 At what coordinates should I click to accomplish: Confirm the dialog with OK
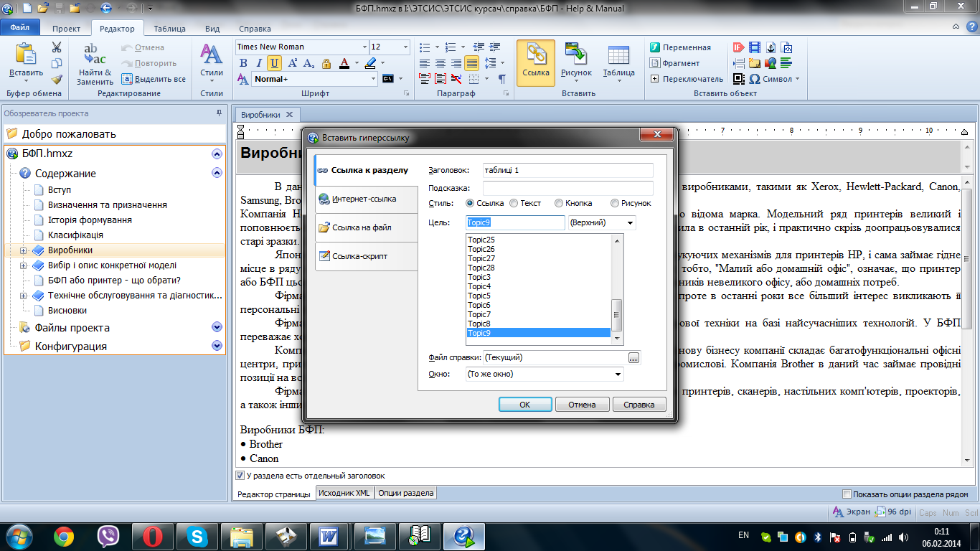pyautogui.click(x=525, y=405)
